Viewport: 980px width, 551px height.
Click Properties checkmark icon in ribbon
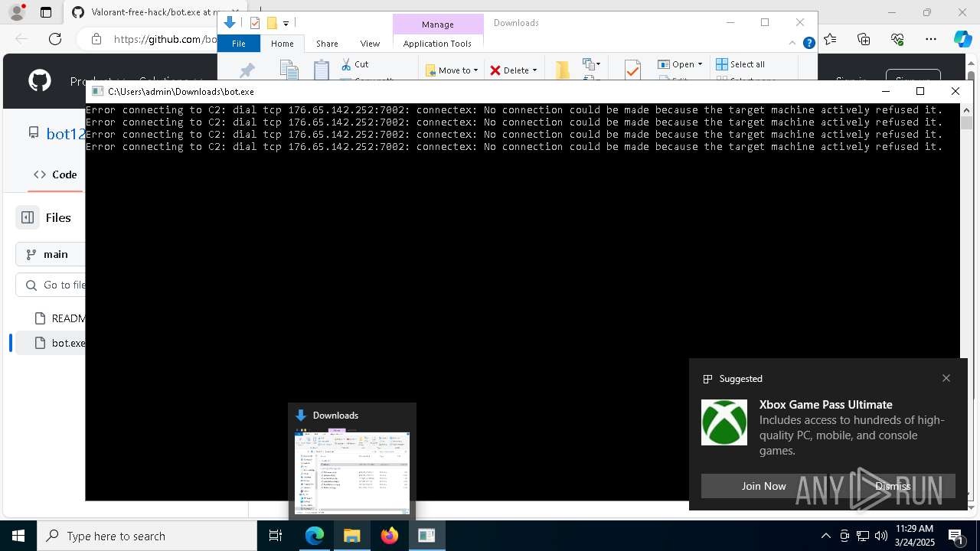point(632,70)
